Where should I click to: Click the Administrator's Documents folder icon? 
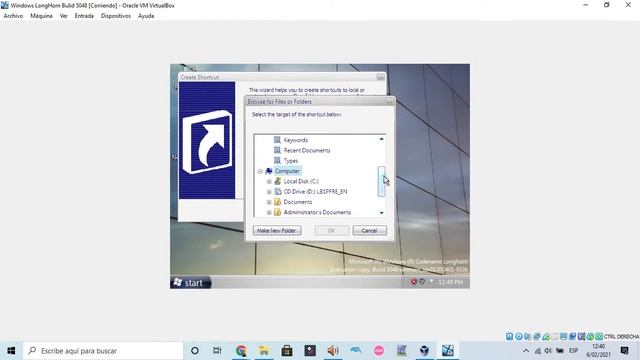tap(278, 212)
